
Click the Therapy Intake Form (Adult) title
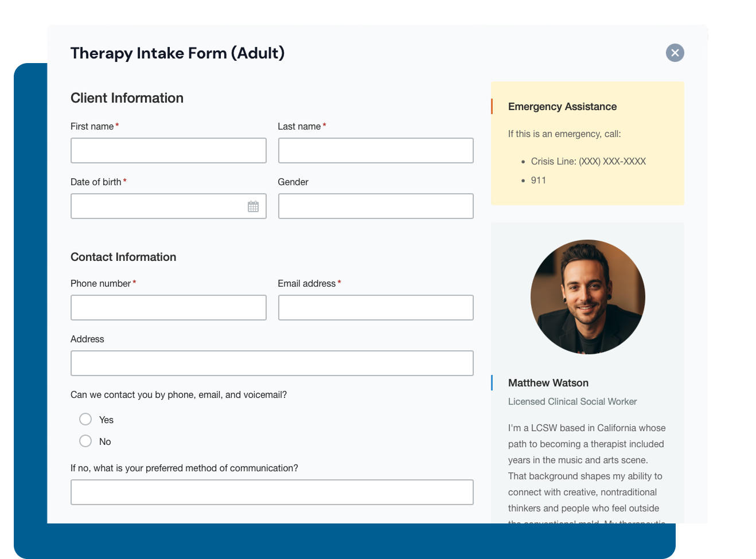point(177,53)
